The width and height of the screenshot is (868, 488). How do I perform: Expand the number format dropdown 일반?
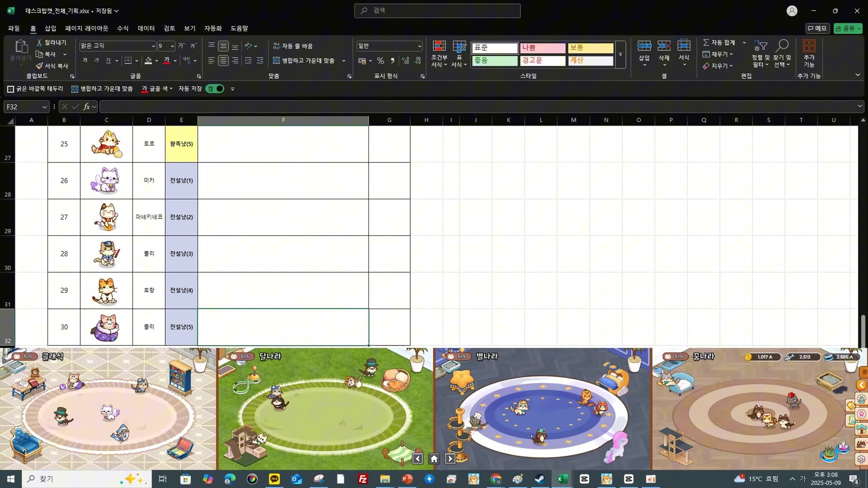(x=419, y=46)
